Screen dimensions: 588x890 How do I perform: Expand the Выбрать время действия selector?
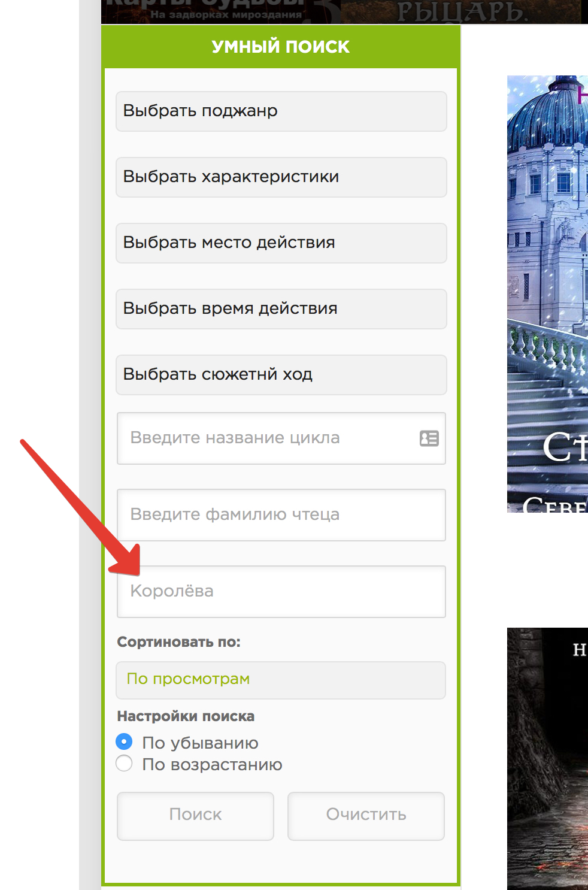pyautogui.click(x=281, y=309)
